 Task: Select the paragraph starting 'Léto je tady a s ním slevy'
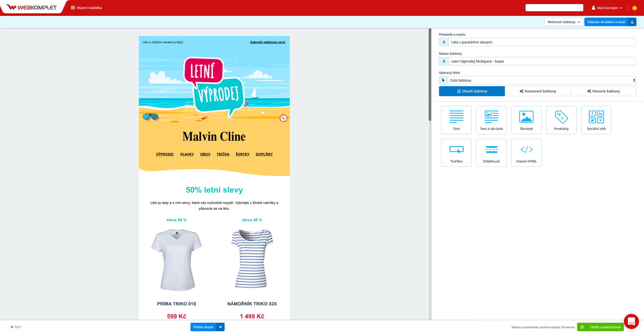click(214, 206)
